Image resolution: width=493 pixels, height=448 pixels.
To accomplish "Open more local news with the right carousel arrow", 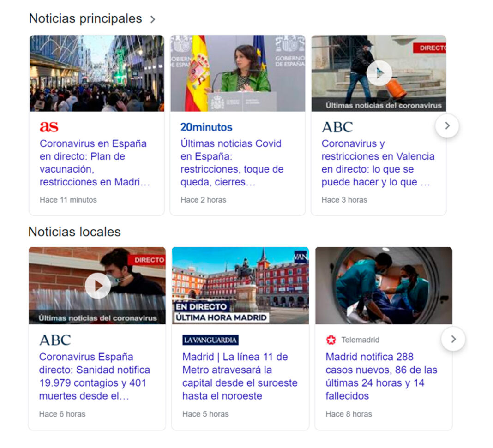I will 453,339.
